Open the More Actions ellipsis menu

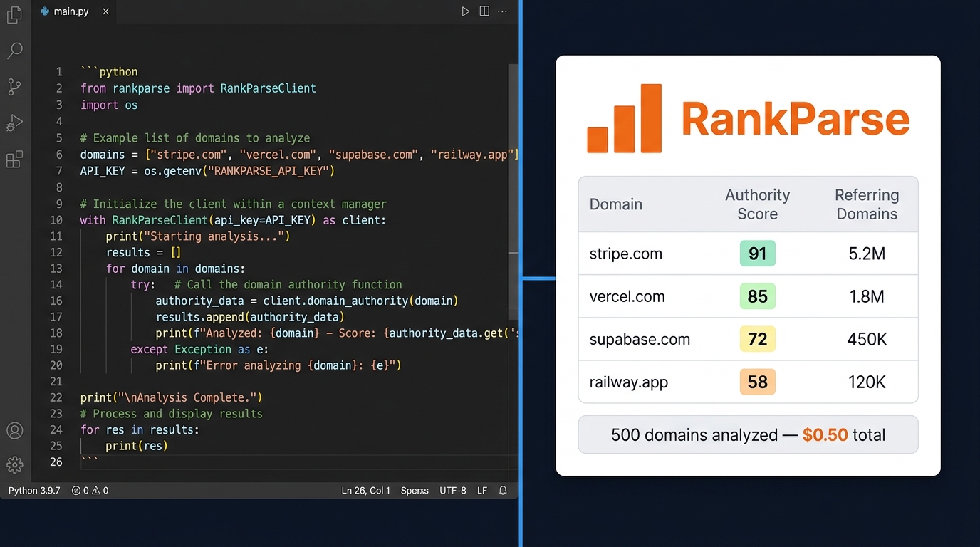[x=503, y=11]
